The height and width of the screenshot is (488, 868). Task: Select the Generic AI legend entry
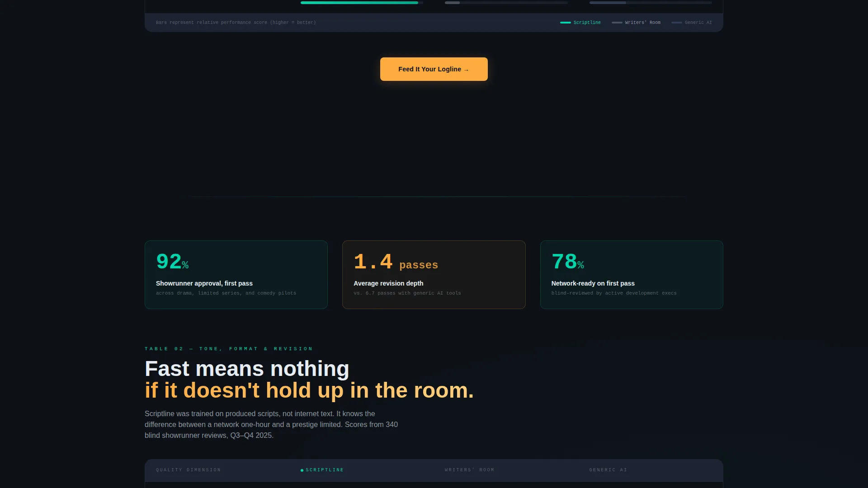pos(692,23)
